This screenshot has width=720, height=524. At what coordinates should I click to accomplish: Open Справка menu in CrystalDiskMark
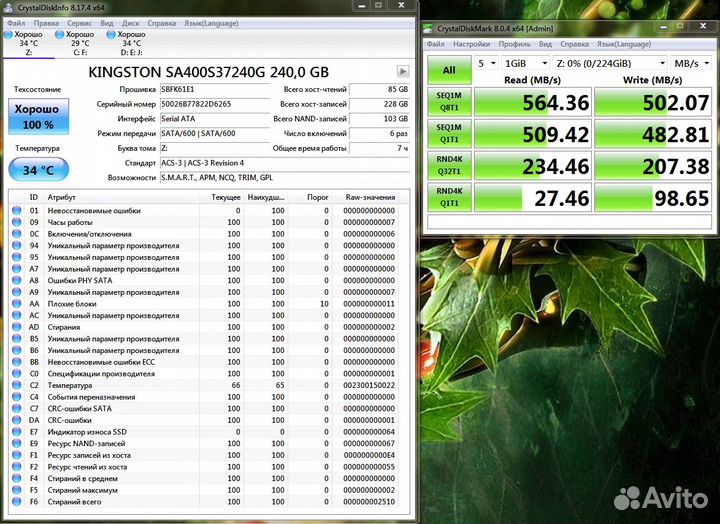click(574, 44)
